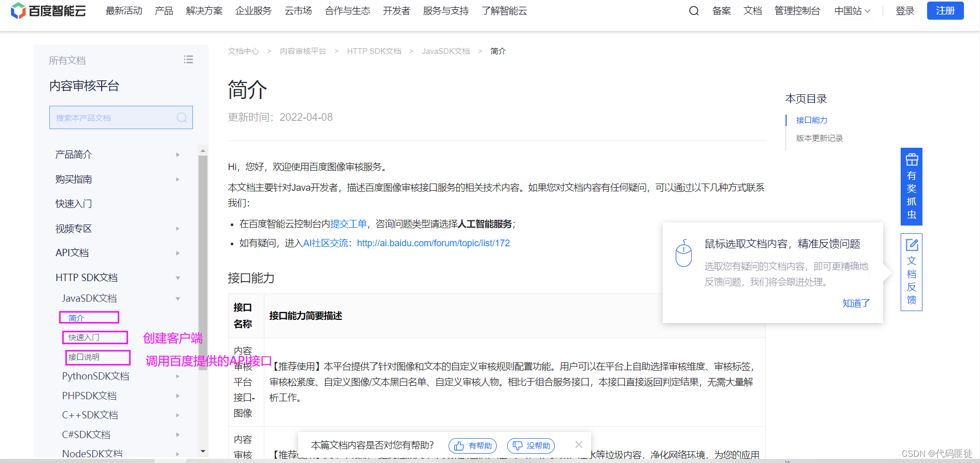Open the 云市场 menu
This screenshot has height=463, width=980.
pyautogui.click(x=298, y=11)
